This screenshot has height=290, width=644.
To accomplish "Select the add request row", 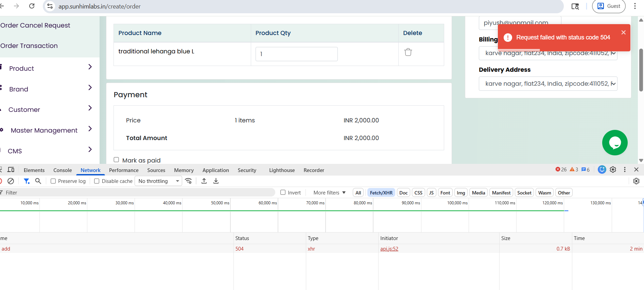I will [x=322, y=249].
